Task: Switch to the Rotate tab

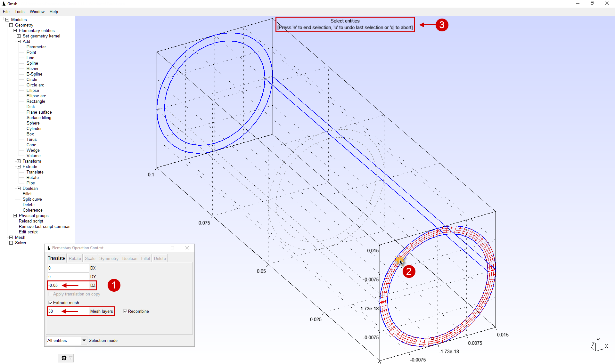Action: (x=75, y=258)
